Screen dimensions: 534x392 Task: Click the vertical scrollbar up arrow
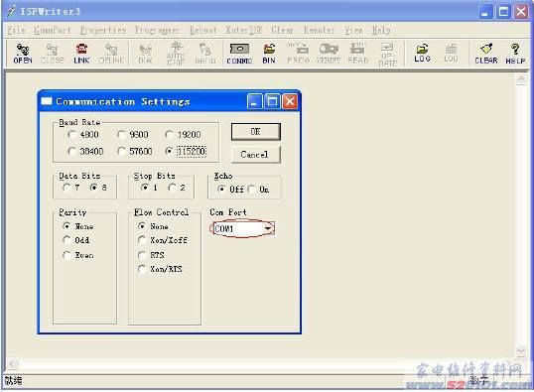pos(521,79)
